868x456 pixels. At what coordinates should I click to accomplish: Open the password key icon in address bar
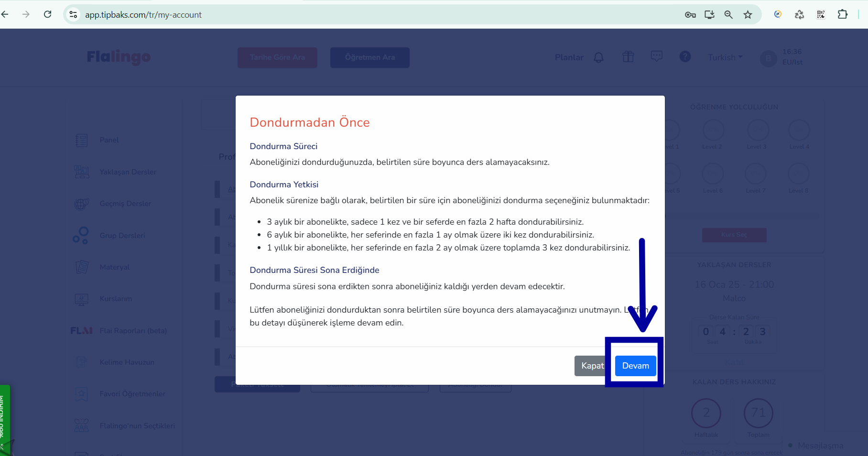[x=690, y=15]
